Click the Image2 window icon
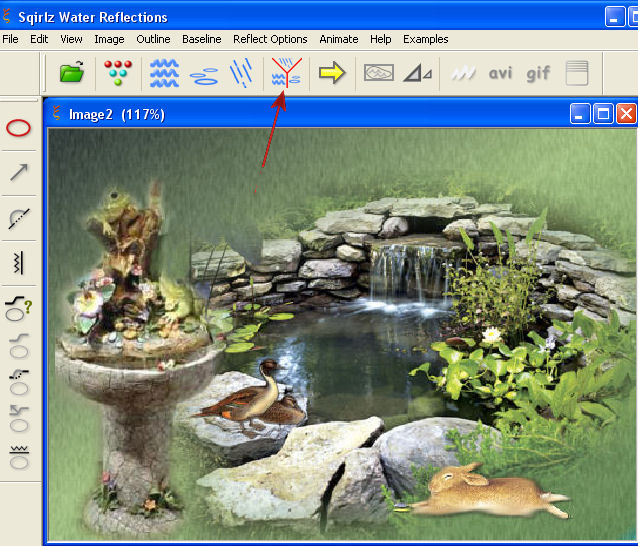Viewport: 638px width, 546px height. coord(57,113)
